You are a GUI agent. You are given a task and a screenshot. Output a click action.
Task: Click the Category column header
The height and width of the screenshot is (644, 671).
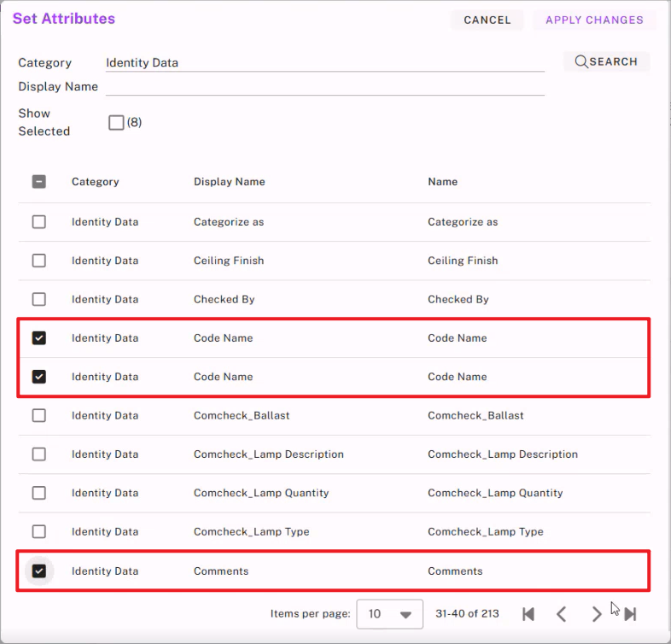tap(96, 182)
